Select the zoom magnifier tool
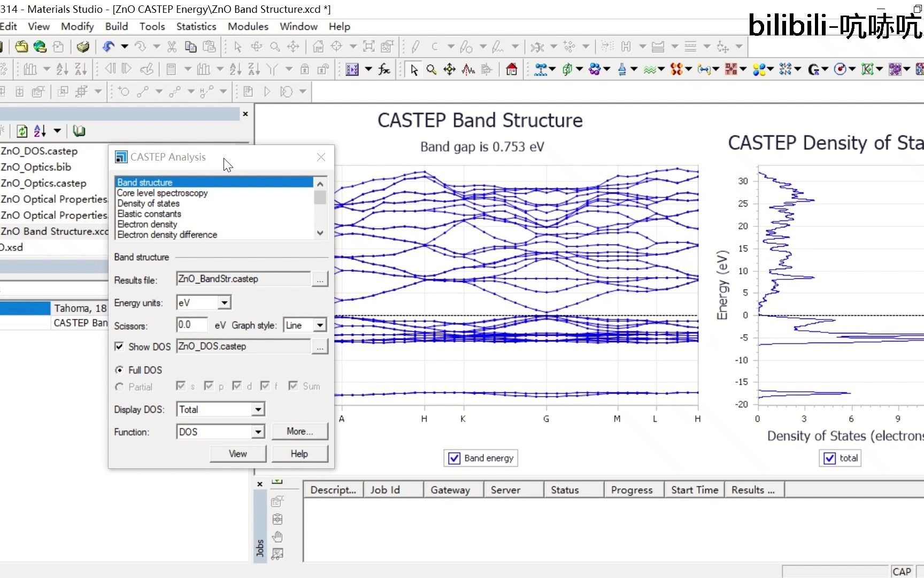 pyautogui.click(x=432, y=70)
